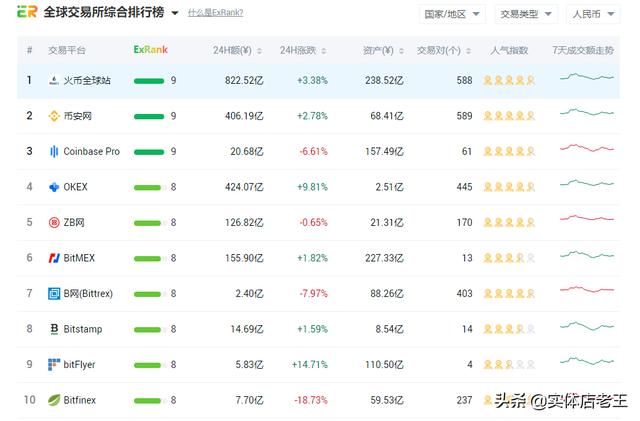Screen dimensions: 640x421
Task: Click the ZB网 red logo icon
Action: [x=54, y=222]
